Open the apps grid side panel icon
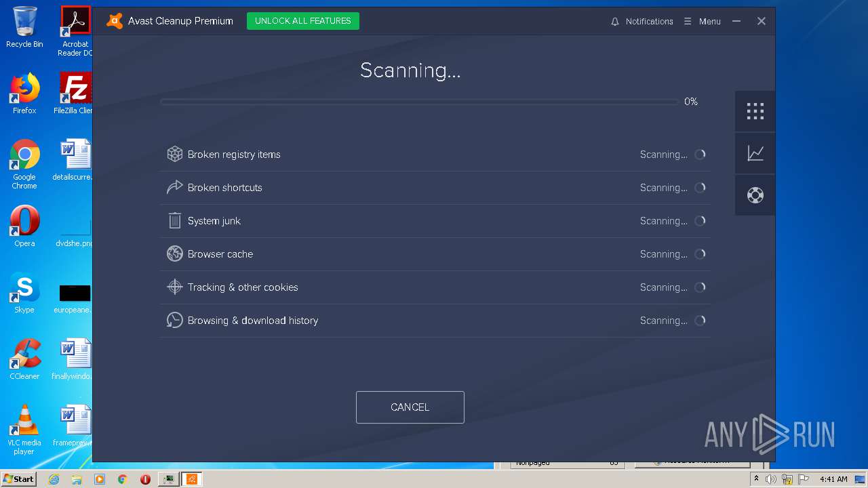 [755, 111]
